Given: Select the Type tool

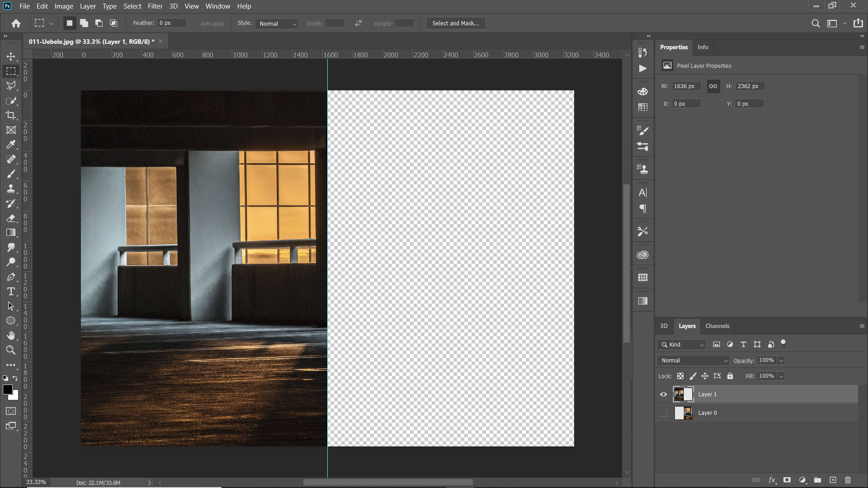Looking at the screenshot, I should (11, 291).
